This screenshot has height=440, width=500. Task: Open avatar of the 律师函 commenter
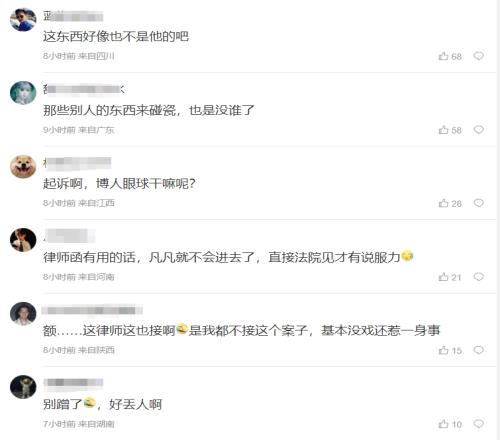(x=23, y=240)
